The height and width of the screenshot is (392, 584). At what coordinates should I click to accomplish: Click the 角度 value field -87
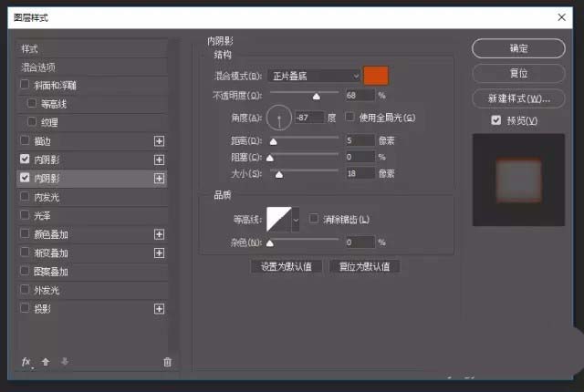click(309, 118)
